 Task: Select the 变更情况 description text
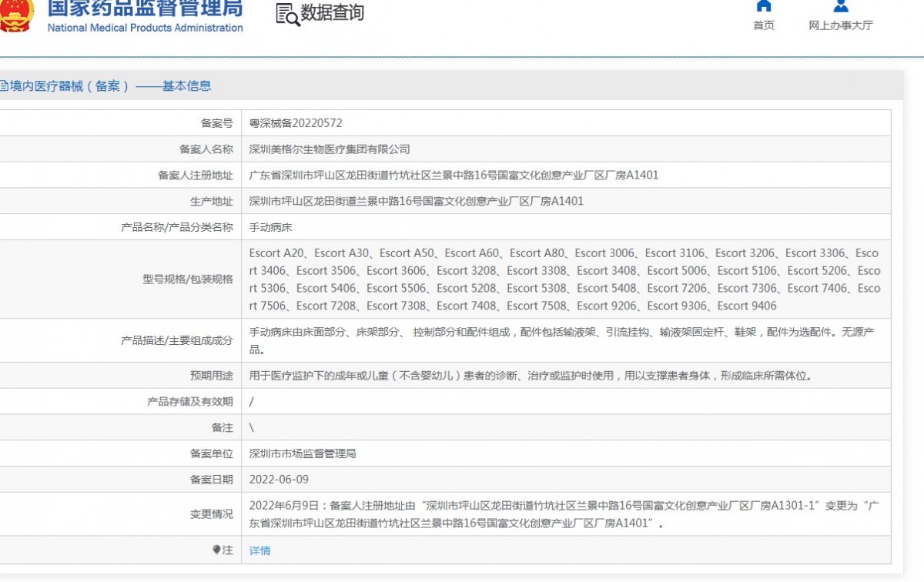coord(564,514)
